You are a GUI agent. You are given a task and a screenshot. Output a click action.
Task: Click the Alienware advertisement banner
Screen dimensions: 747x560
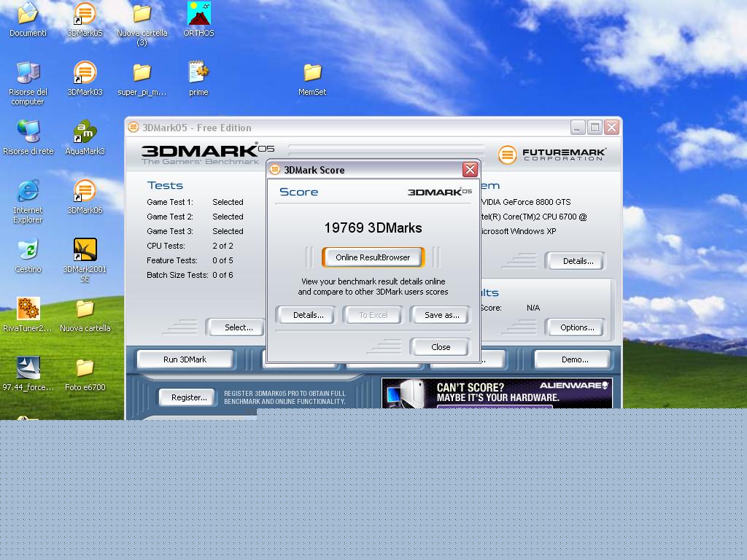(497, 393)
